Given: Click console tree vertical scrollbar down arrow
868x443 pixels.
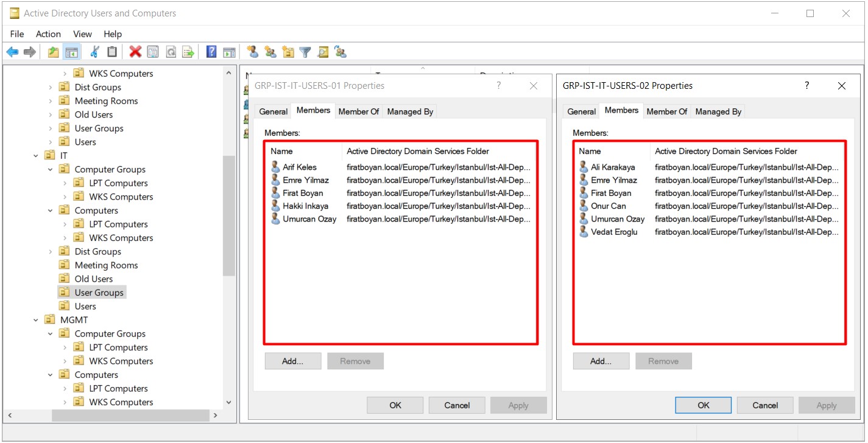Looking at the screenshot, I should click(229, 402).
